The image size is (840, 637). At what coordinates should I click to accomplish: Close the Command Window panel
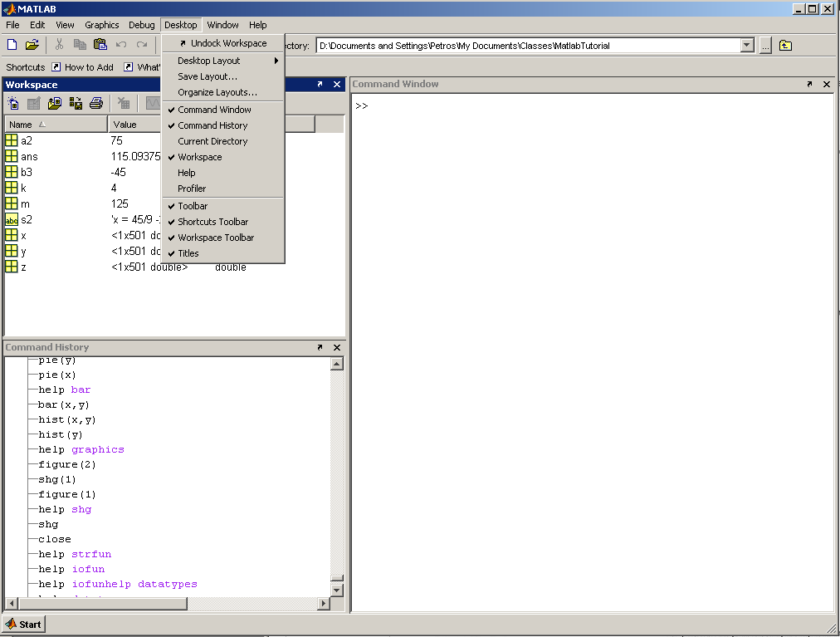tap(827, 84)
